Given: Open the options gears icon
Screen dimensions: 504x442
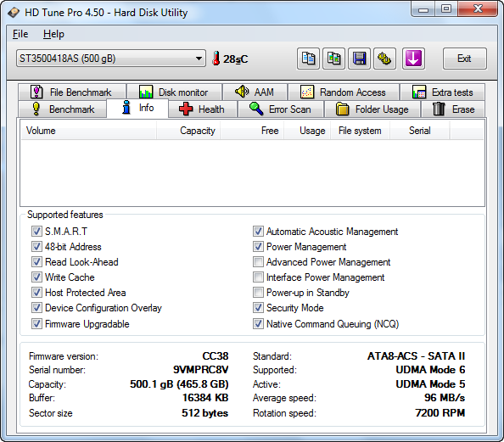Looking at the screenshot, I should [384, 59].
